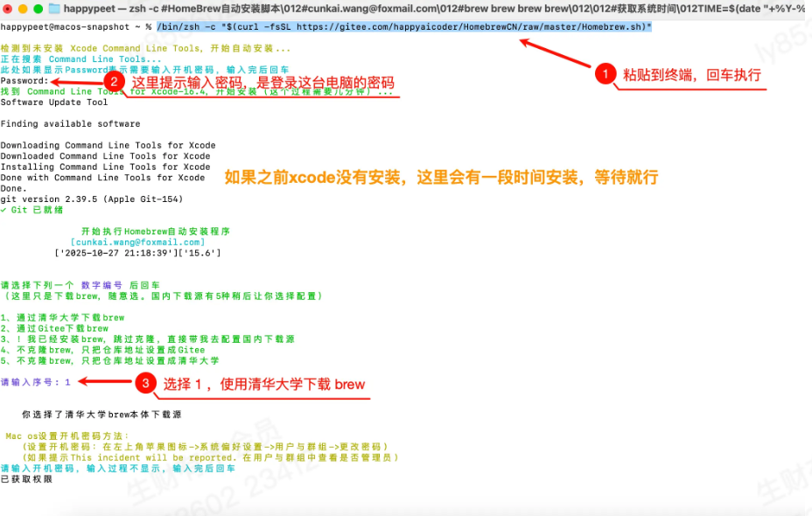Select option 4 仓库地址设置成Gitee

point(102,350)
